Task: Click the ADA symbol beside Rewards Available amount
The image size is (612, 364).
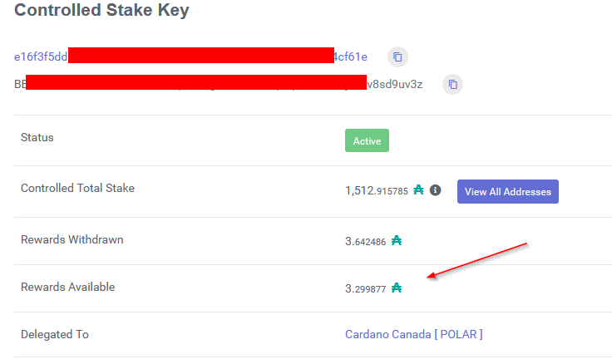Action: pos(397,288)
